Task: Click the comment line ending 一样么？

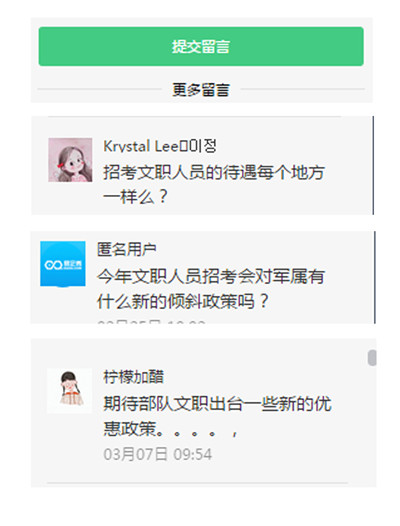Action: 135,197
